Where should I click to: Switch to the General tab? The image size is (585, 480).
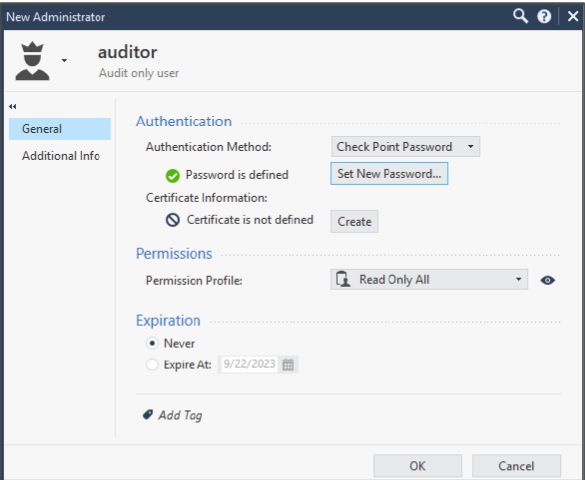[60, 129]
